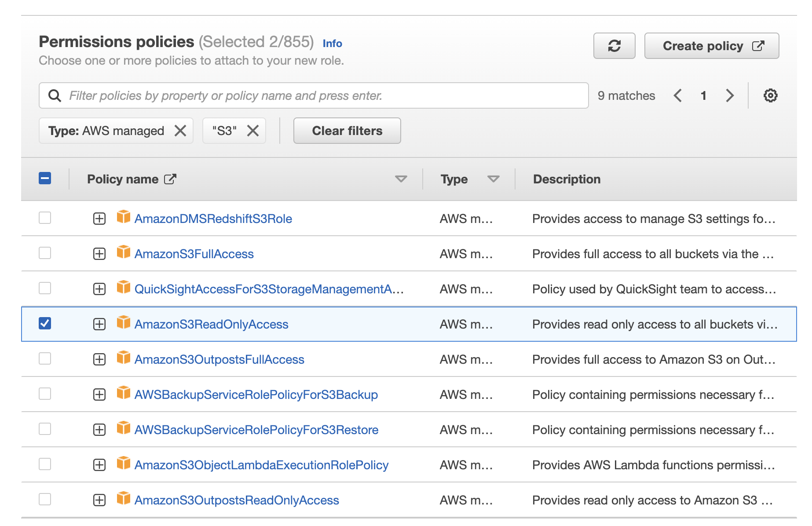The image size is (812, 526).
Task: Click "Provides access to manage S3 settings" description
Action: pyautogui.click(x=654, y=219)
